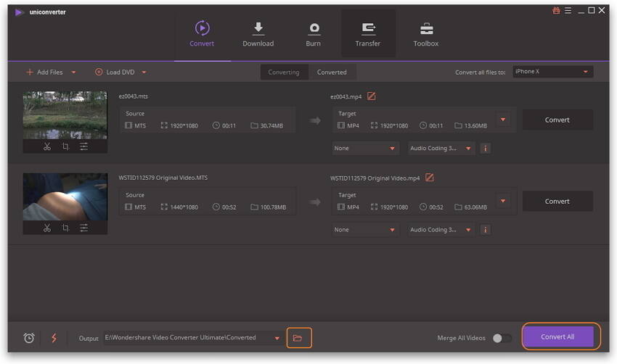Open subtitle None dropdown for WSTID112579 video
The image size is (617, 364).
[x=365, y=230]
